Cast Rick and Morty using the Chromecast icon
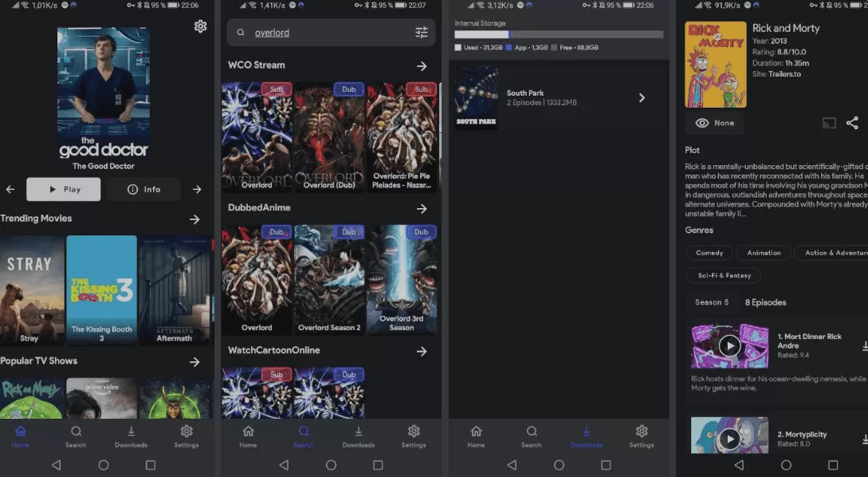Image resolution: width=868 pixels, height=477 pixels. coord(828,123)
